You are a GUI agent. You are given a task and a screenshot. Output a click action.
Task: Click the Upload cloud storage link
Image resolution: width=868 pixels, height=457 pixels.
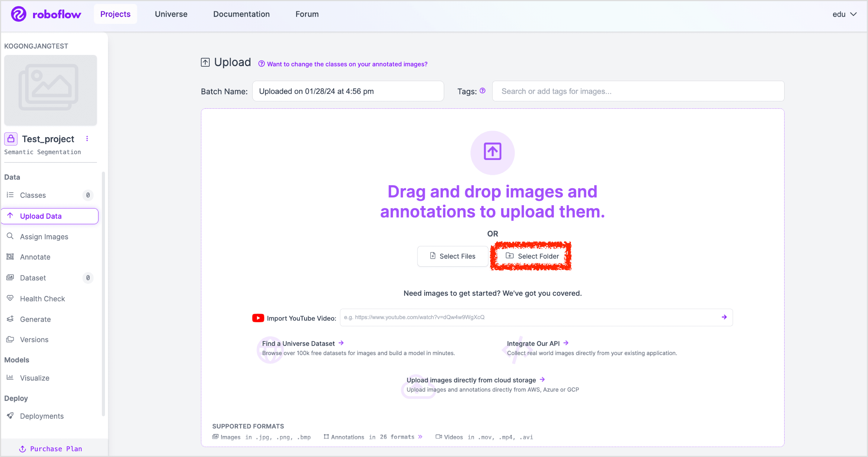(x=471, y=380)
